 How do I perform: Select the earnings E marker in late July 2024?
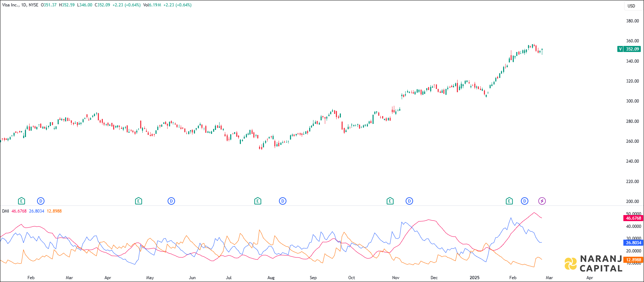click(x=258, y=201)
